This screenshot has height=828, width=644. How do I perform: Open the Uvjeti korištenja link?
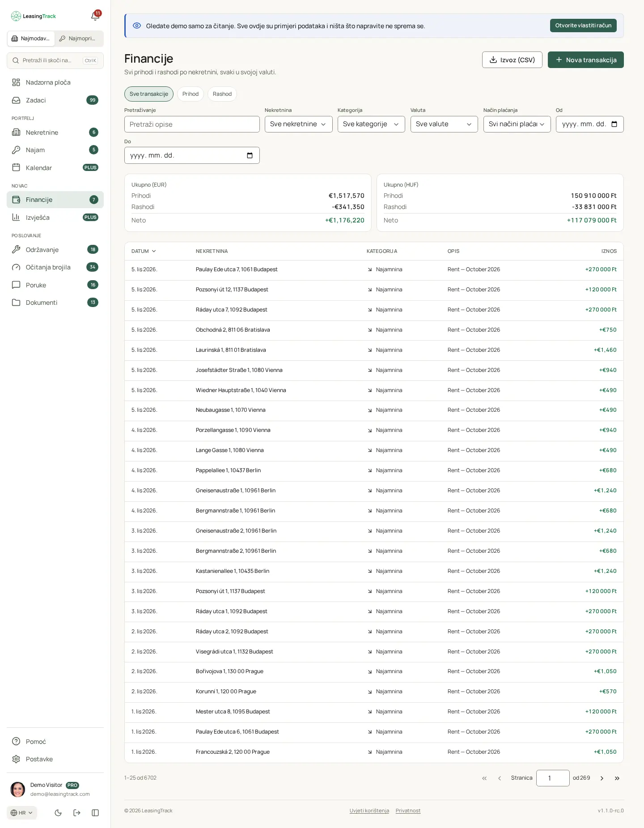pos(369,811)
